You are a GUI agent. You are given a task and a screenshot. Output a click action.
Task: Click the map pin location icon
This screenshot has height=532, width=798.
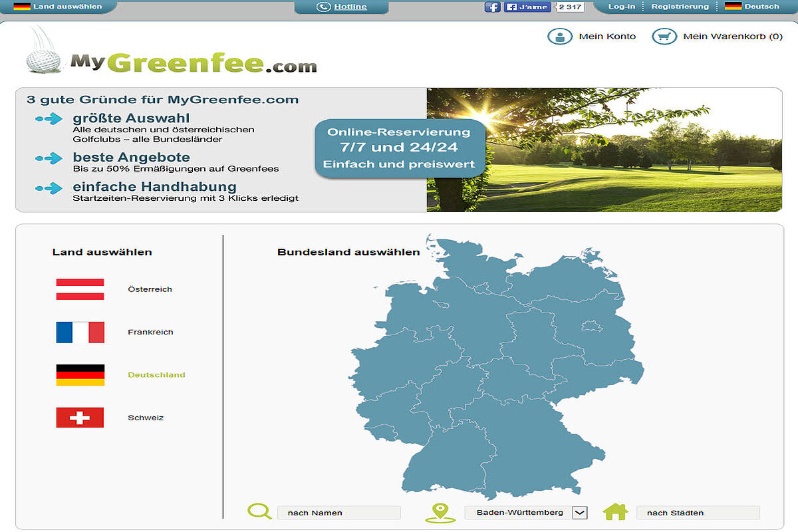click(440, 512)
